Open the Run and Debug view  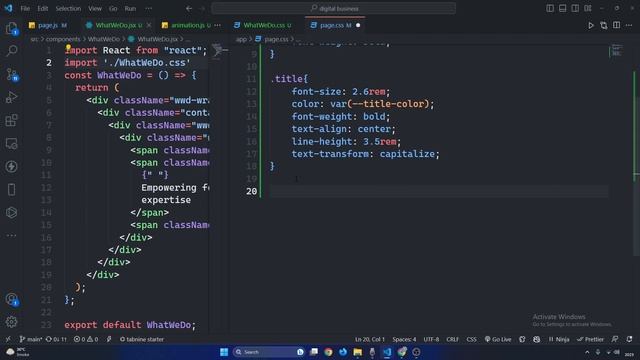coord(11,97)
